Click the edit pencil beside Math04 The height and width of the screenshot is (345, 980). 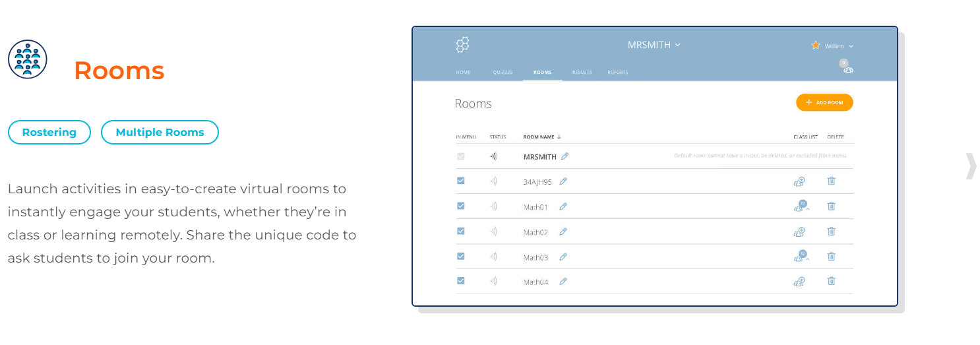click(563, 281)
